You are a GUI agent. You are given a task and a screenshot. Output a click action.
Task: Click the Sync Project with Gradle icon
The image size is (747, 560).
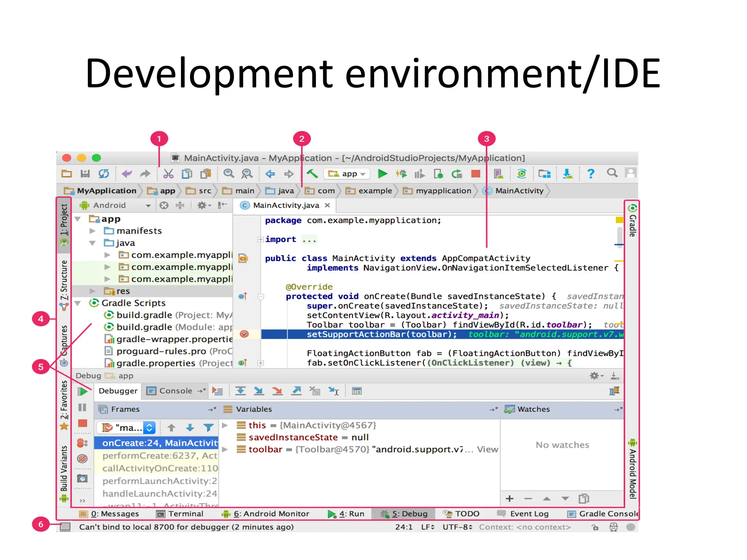[522, 174]
